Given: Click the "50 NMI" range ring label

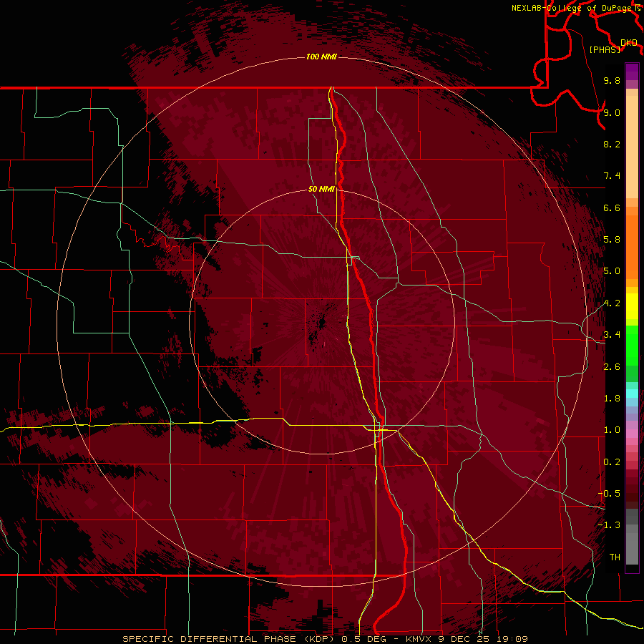Looking at the screenshot, I should [x=321, y=189].
